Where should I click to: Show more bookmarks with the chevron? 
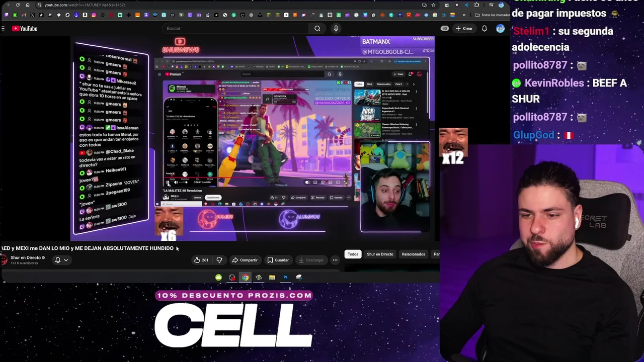(464, 15)
